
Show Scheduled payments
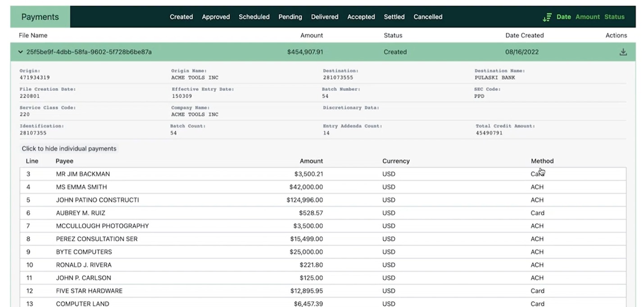pyautogui.click(x=254, y=17)
